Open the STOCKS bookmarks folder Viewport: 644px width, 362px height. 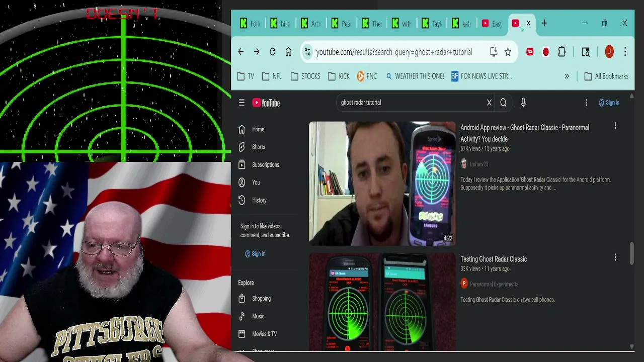[305, 76]
